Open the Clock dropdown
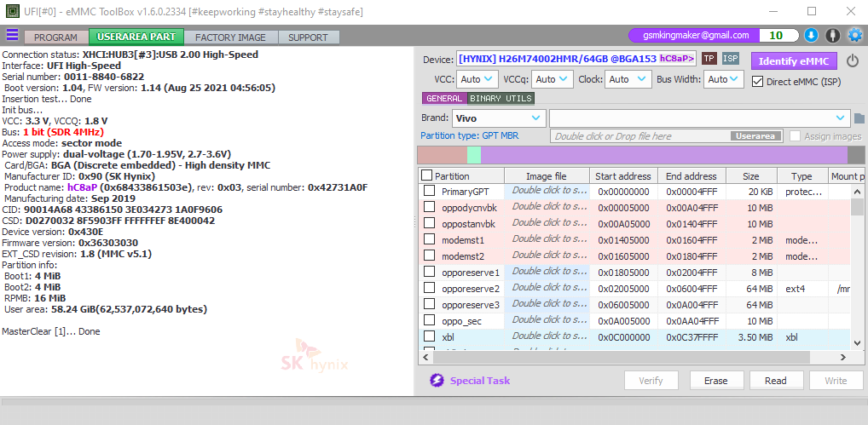The image size is (868, 425). tap(628, 79)
